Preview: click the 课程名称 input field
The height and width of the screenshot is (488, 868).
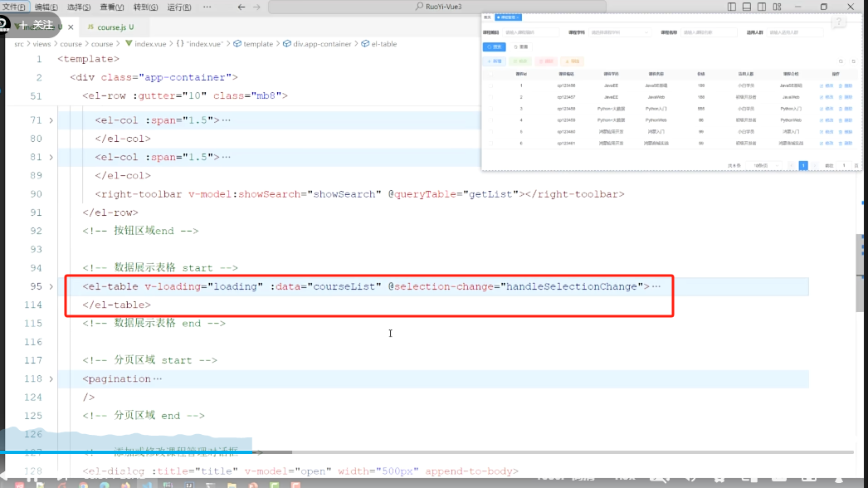click(709, 32)
